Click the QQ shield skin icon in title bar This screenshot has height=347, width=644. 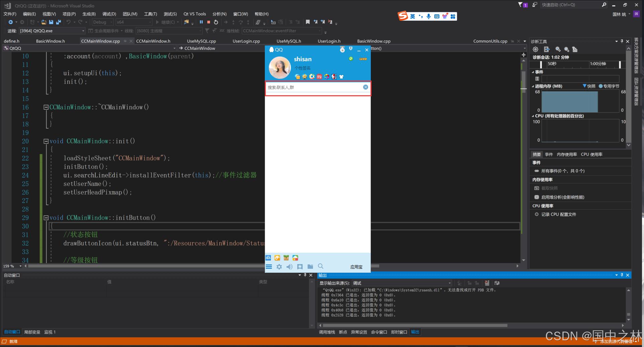pos(351,49)
